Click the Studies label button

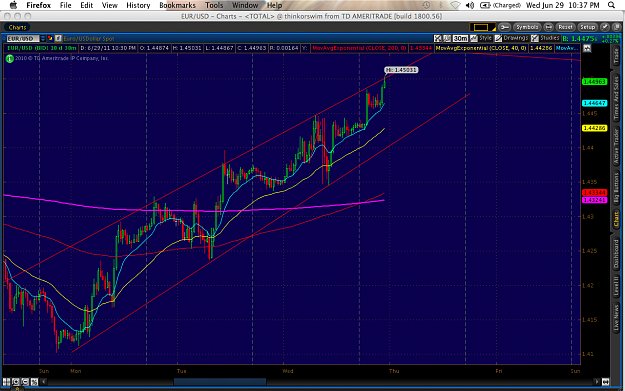pyautogui.click(x=550, y=38)
